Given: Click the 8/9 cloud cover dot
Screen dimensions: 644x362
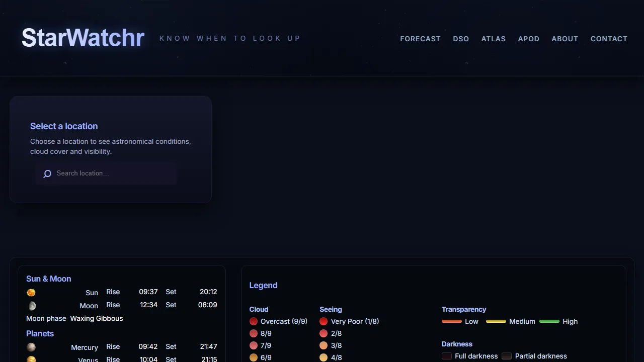Looking at the screenshot, I should pos(253,333).
